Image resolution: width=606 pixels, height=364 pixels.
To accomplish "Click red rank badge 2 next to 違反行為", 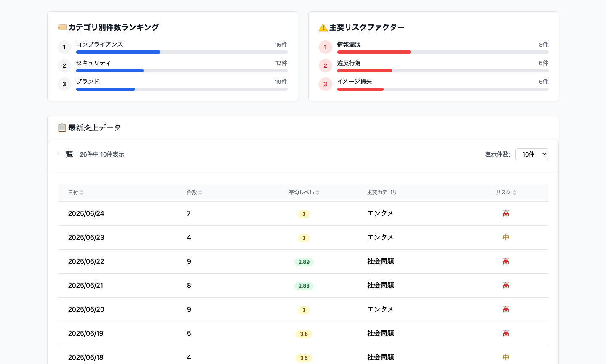I will pos(326,66).
